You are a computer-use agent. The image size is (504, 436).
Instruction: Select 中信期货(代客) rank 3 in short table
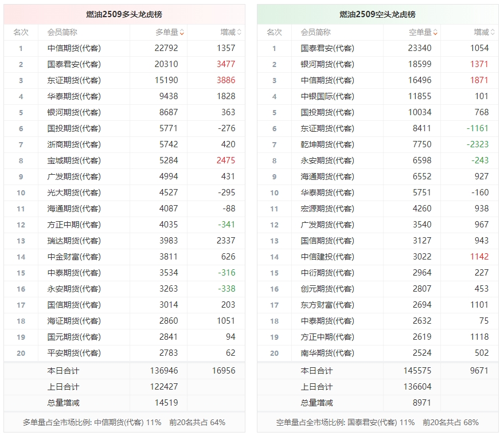[327, 80]
